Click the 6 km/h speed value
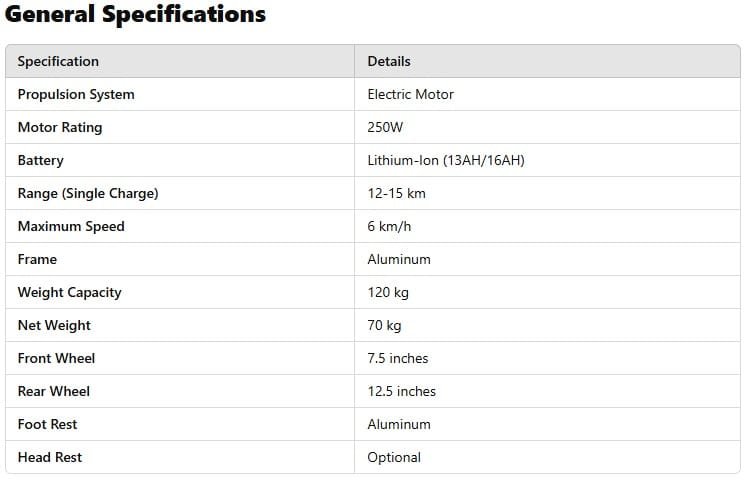The height and width of the screenshot is (481, 749). click(x=389, y=226)
